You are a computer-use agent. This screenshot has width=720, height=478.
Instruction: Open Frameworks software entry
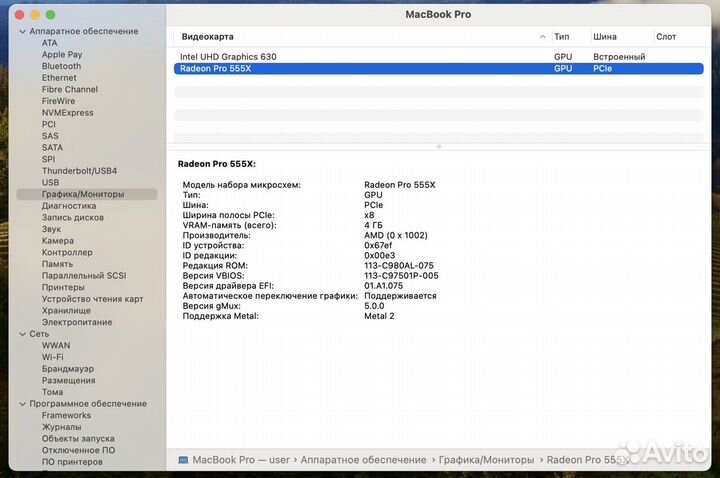(x=66, y=416)
